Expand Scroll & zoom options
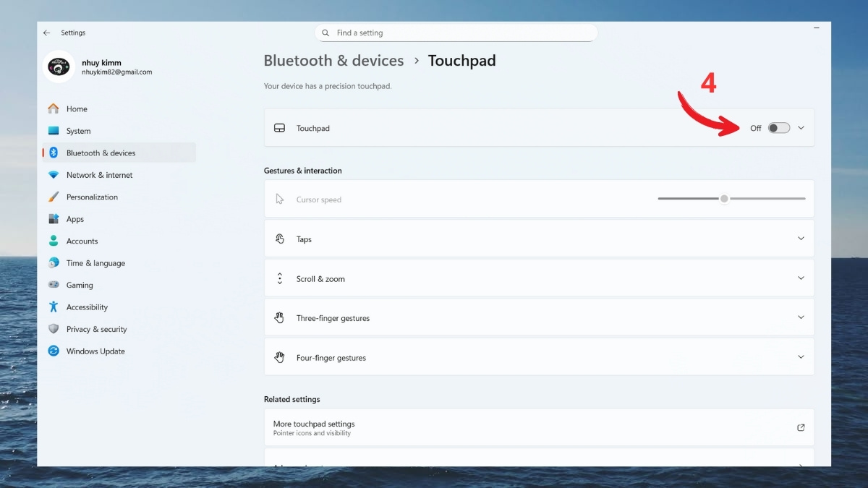 (539, 278)
